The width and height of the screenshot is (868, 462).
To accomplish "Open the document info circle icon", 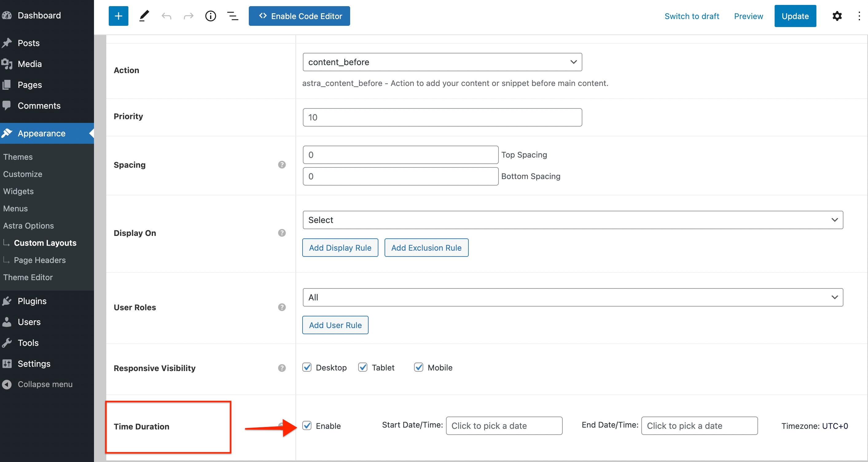I will click(211, 16).
